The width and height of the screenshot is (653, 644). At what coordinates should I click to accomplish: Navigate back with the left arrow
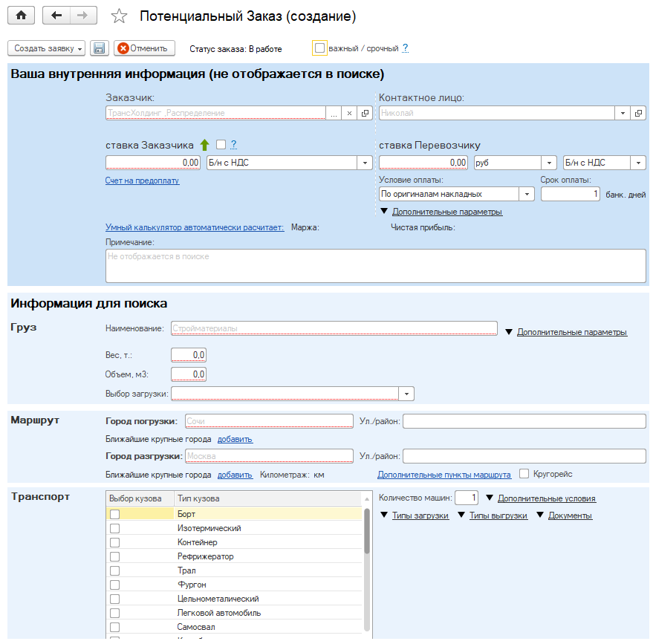click(x=56, y=16)
